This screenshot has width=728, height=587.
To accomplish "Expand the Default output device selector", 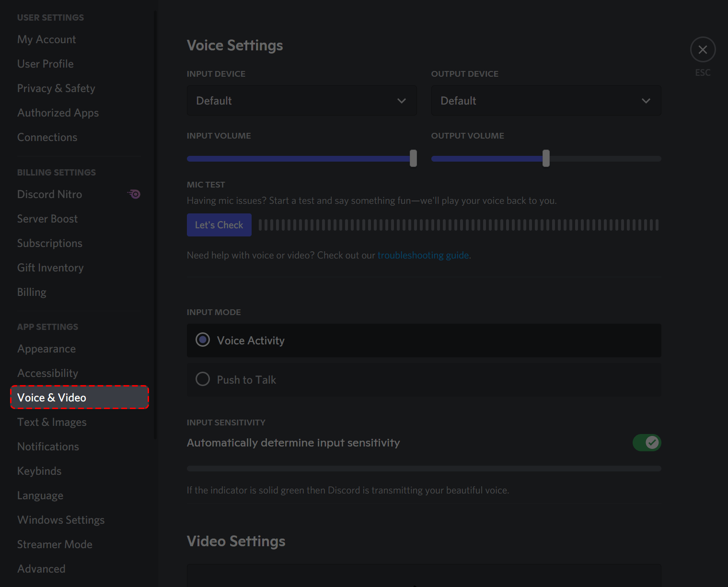I will (546, 101).
